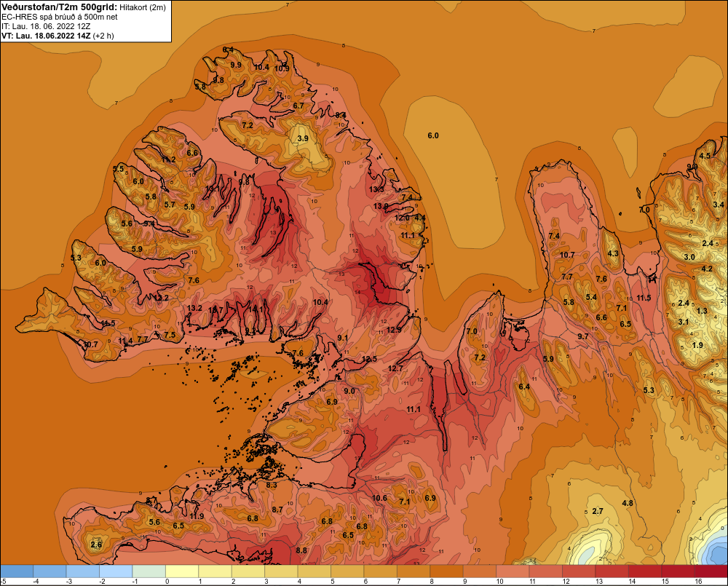
Task: Click the '12.0' temperature label
Action: pyautogui.click(x=402, y=218)
